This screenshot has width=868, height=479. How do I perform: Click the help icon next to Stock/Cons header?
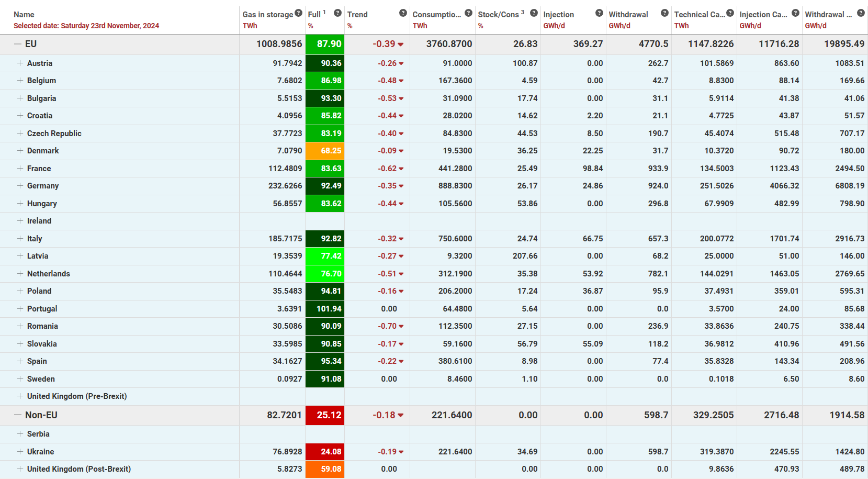(534, 13)
